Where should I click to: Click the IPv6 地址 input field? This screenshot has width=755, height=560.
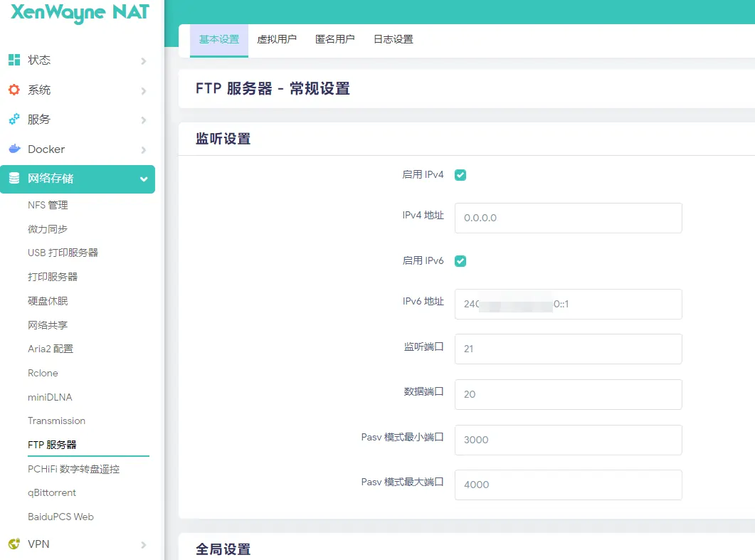(x=568, y=305)
